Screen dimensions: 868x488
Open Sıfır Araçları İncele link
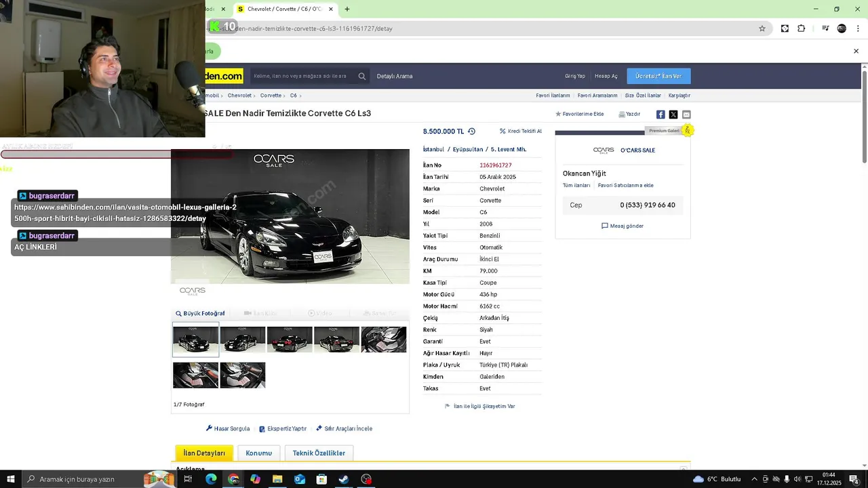click(x=344, y=428)
